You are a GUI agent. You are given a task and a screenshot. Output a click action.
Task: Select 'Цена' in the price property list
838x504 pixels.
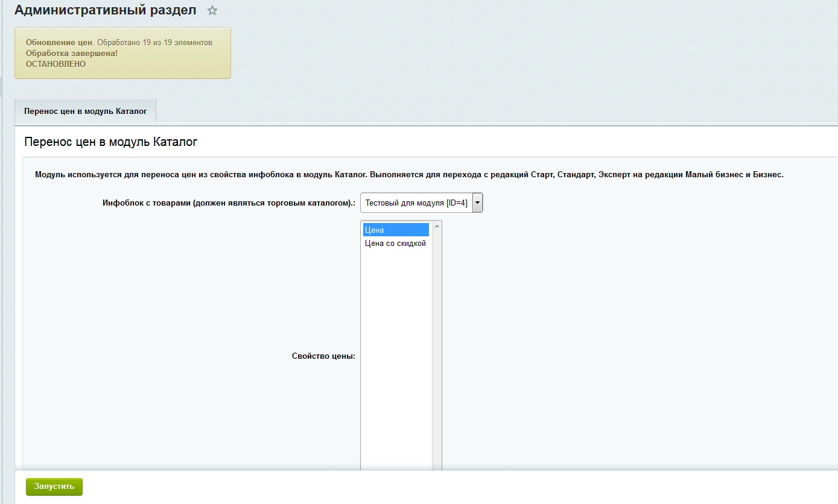(x=395, y=230)
